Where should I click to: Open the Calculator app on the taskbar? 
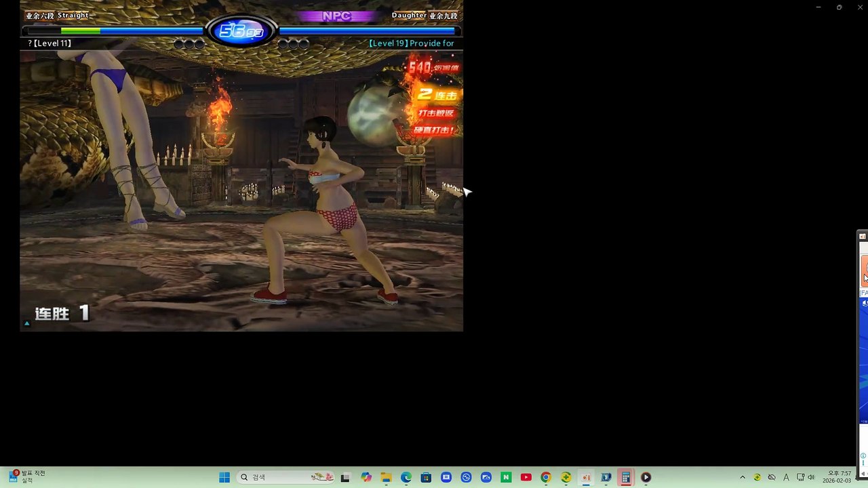pos(626,477)
